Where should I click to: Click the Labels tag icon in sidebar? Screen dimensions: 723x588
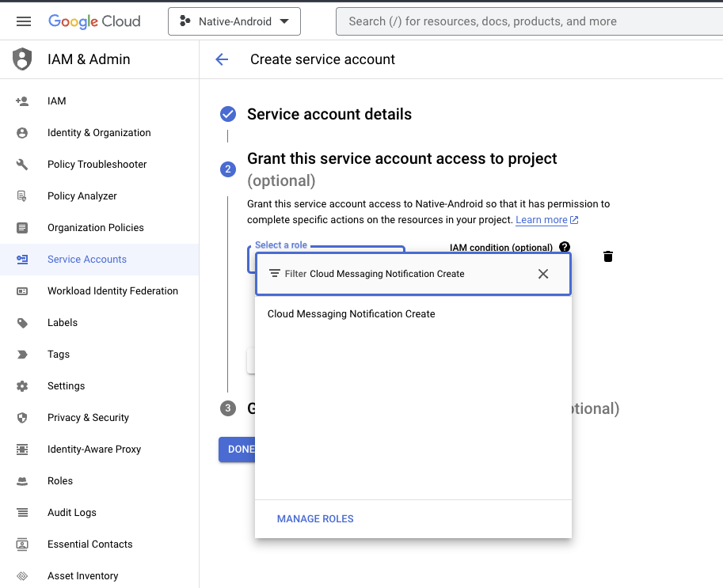pos(22,323)
